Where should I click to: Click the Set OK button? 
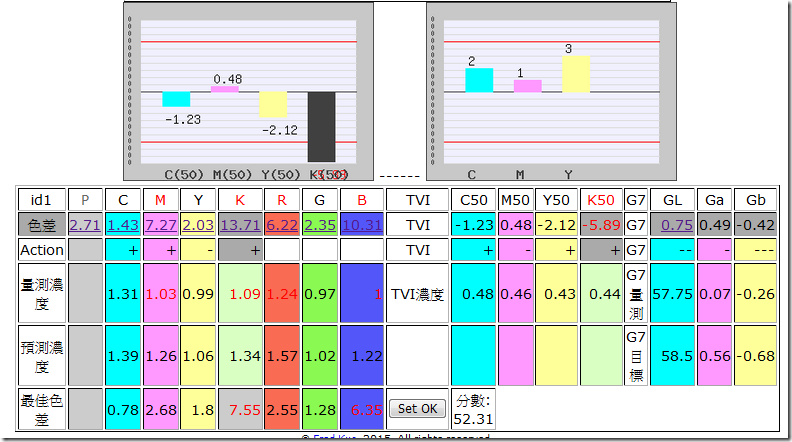pyautogui.click(x=417, y=408)
